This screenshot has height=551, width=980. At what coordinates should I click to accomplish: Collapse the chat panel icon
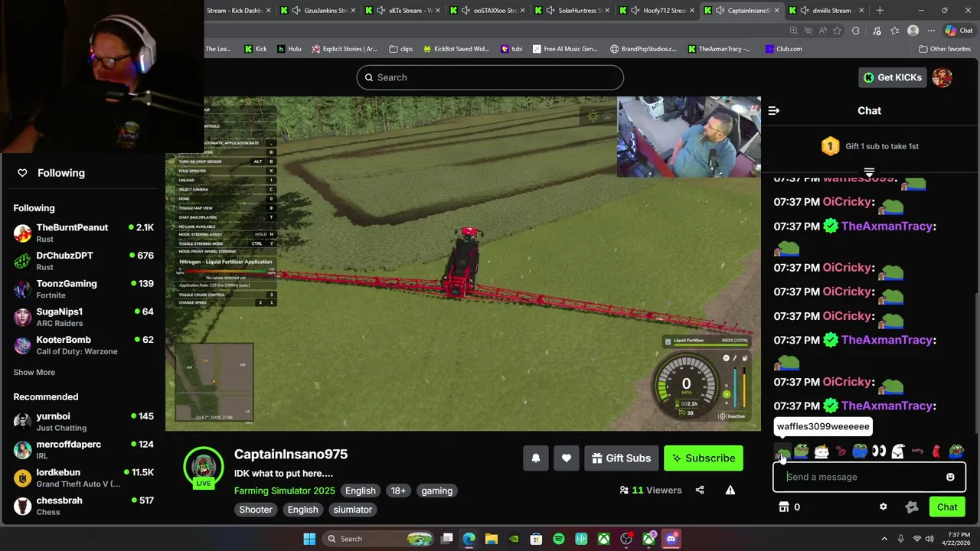click(x=774, y=111)
